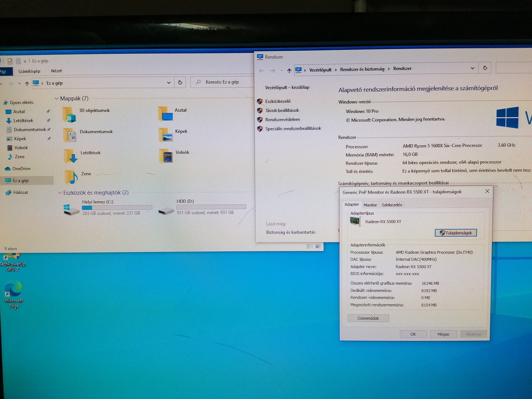
Task: Open the Asztal folder icon in Mappák
Action: [165, 114]
